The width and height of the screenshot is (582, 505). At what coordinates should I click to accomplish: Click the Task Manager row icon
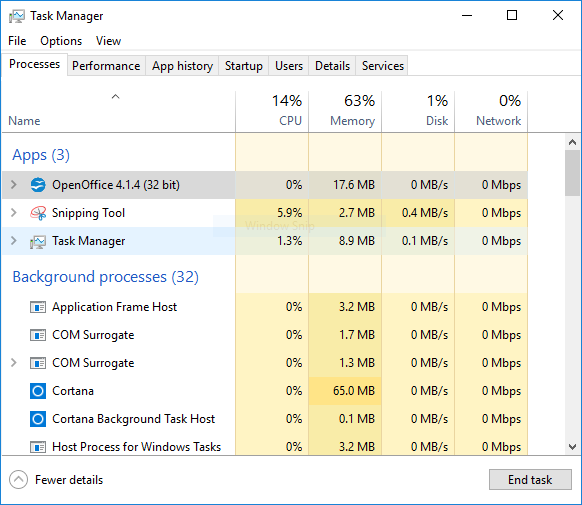(x=38, y=242)
